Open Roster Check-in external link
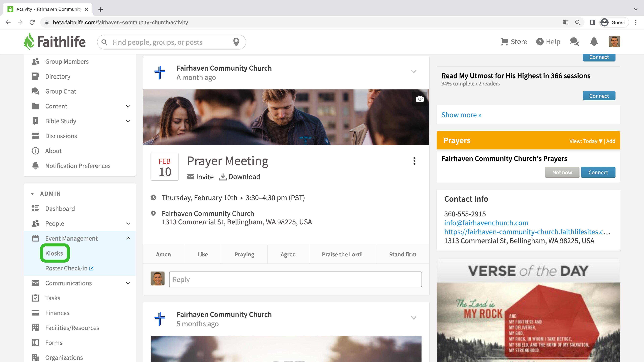Viewport: 644px width, 362px height. tap(69, 268)
